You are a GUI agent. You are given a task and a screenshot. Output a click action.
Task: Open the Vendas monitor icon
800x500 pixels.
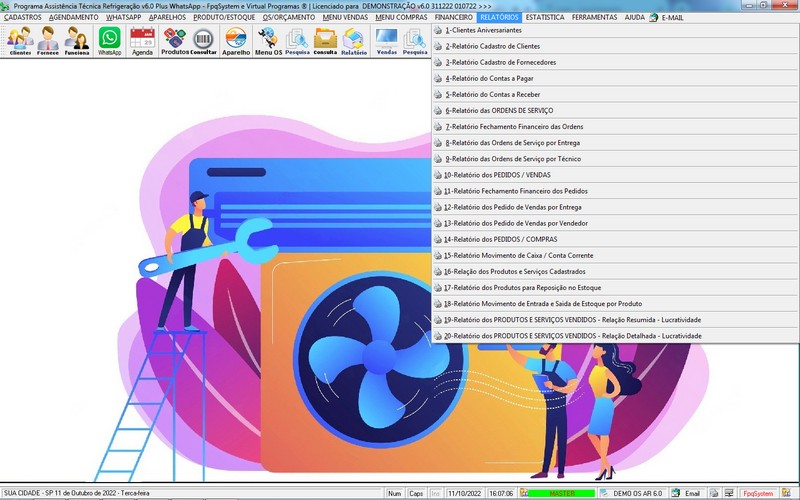tap(386, 41)
